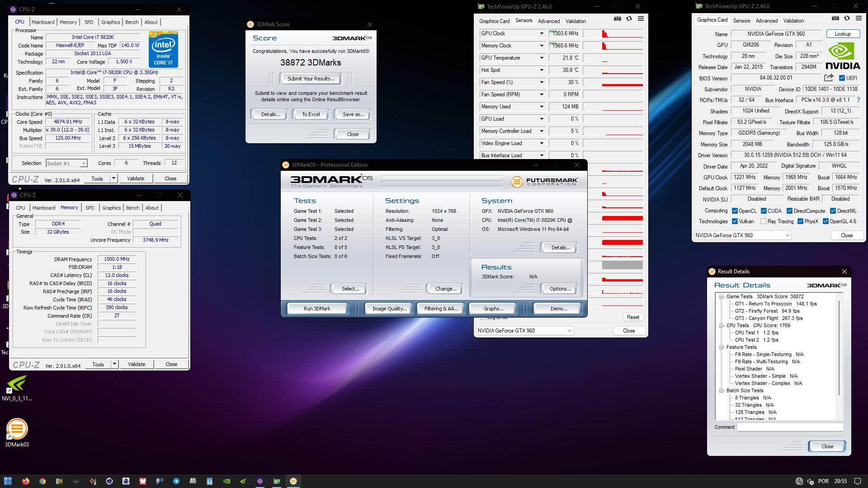This screenshot has height=488, width=868.
Task: Toggle Vulkan checkbox
Action: click(x=735, y=221)
